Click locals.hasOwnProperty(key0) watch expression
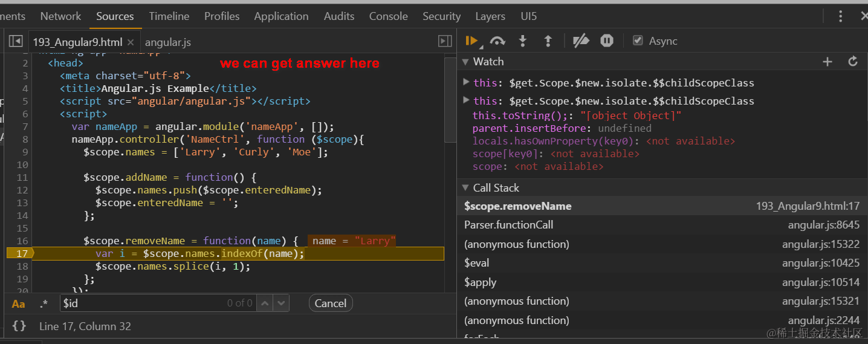This screenshot has width=868, height=344. point(604,141)
